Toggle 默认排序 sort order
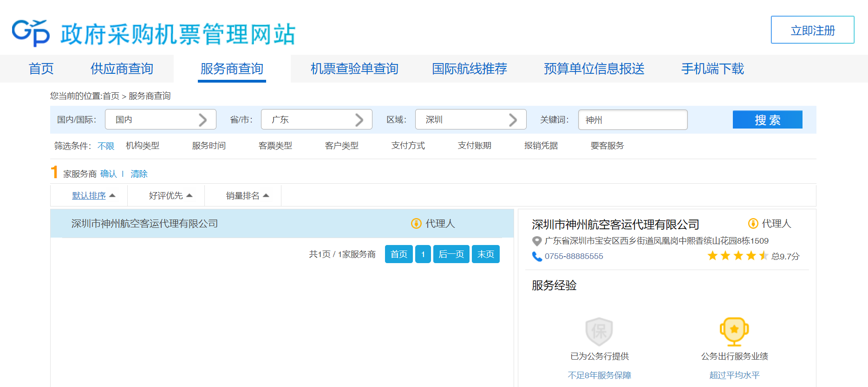This screenshot has height=387, width=868. (x=93, y=196)
